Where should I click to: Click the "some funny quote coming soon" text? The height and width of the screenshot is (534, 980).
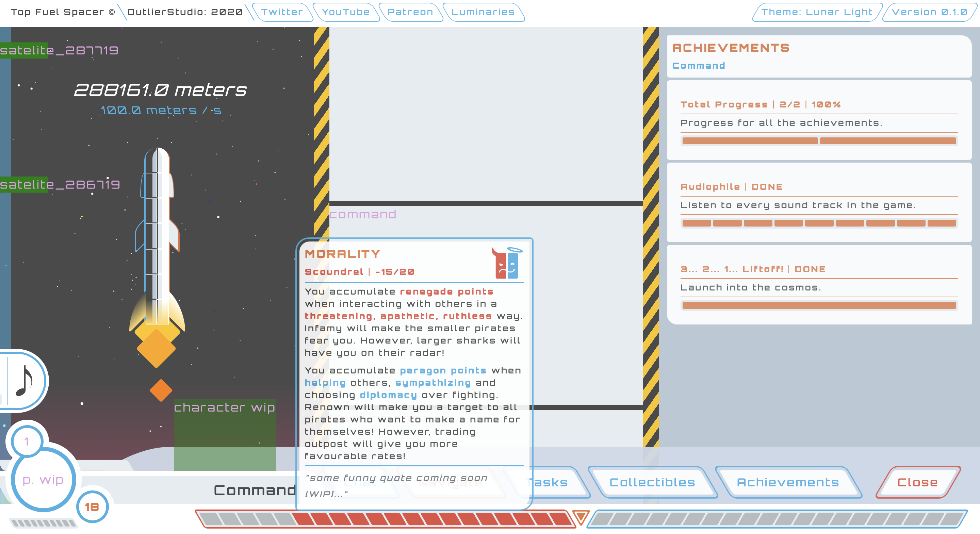[396, 478]
